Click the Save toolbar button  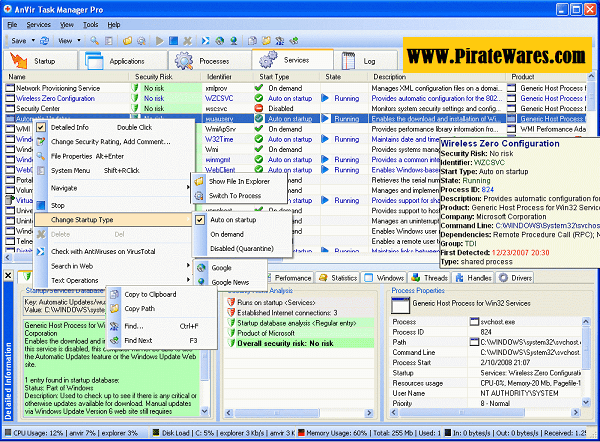(18, 41)
